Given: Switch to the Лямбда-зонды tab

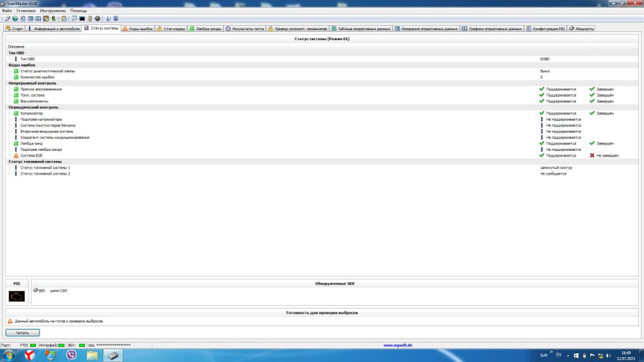Looking at the screenshot, I should pyautogui.click(x=206, y=28).
